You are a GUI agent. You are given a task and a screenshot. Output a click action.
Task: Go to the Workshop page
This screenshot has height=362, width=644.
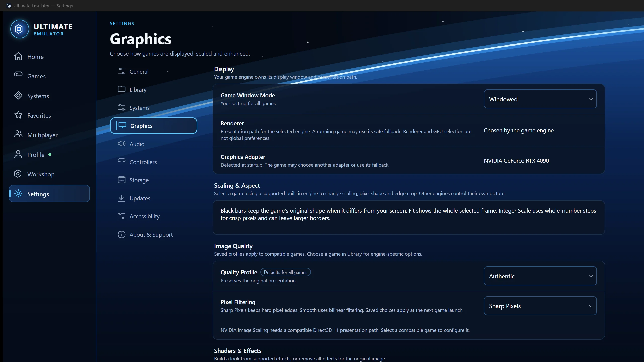(49, 174)
